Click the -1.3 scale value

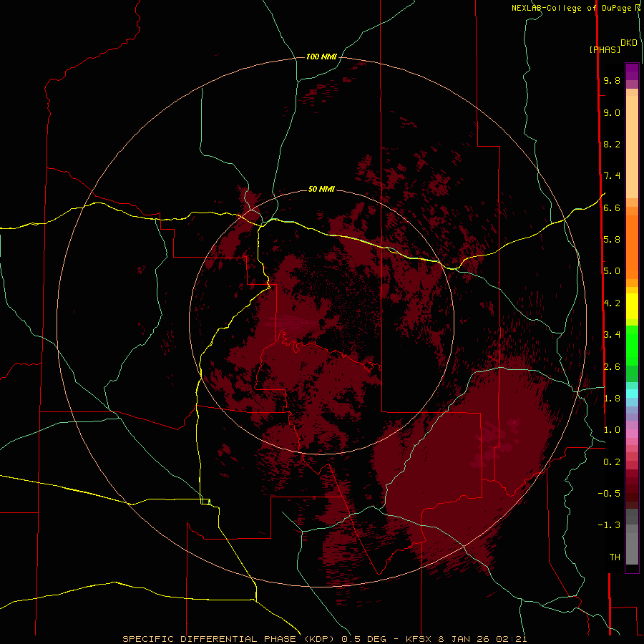609,525
